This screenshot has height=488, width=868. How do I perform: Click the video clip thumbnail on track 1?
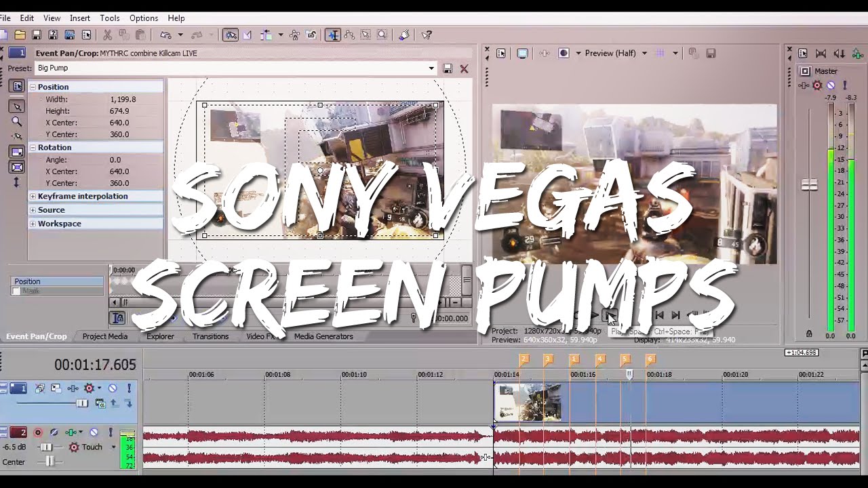(x=528, y=402)
